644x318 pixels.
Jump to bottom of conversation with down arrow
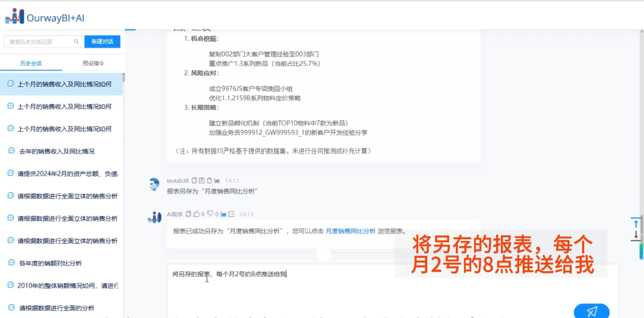point(636,235)
